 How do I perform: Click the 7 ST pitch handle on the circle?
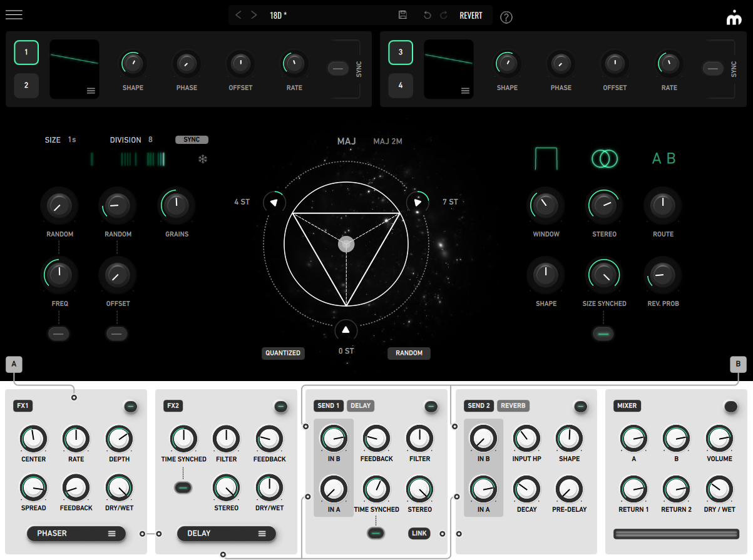coord(417,202)
